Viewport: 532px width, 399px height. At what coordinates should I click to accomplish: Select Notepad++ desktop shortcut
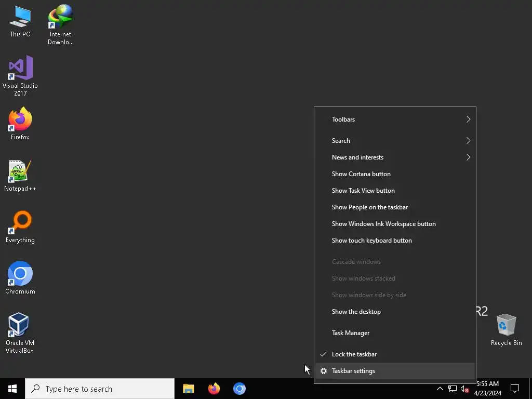20,176
